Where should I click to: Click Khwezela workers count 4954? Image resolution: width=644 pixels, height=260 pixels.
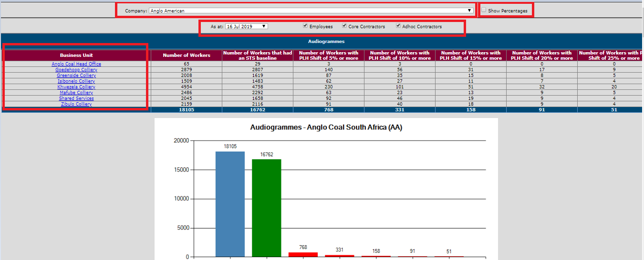[x=187, y=87]
